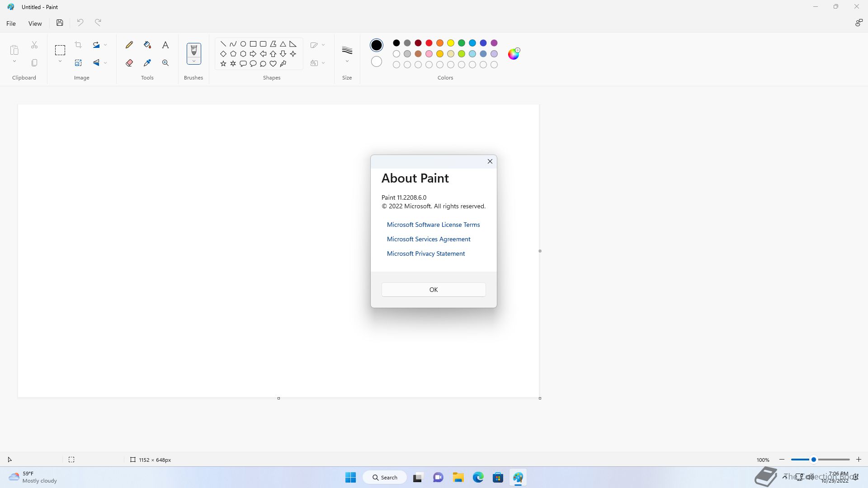
Task: Expand the Brushes dropdown chevron
Action: (x=194, y=61)
